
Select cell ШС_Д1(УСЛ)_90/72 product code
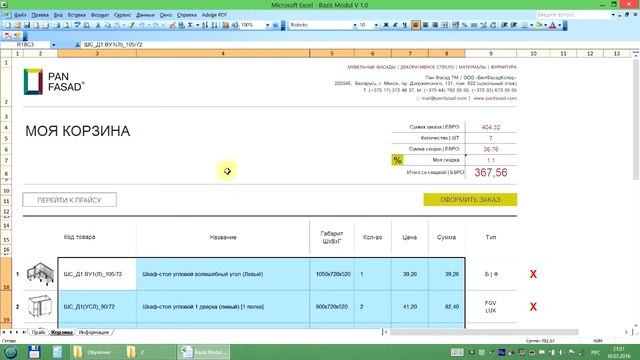[97, 307]
